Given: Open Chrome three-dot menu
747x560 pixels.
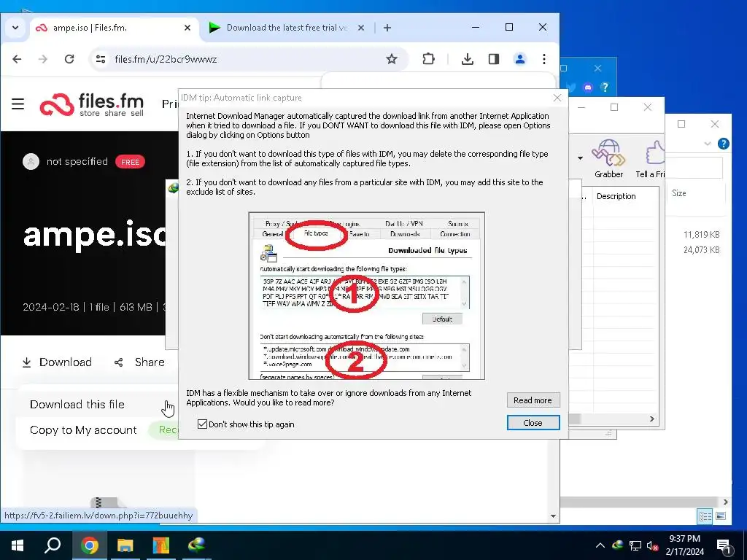Looking at the screenshot, I should pyautogui.click(x=544, y=59).
